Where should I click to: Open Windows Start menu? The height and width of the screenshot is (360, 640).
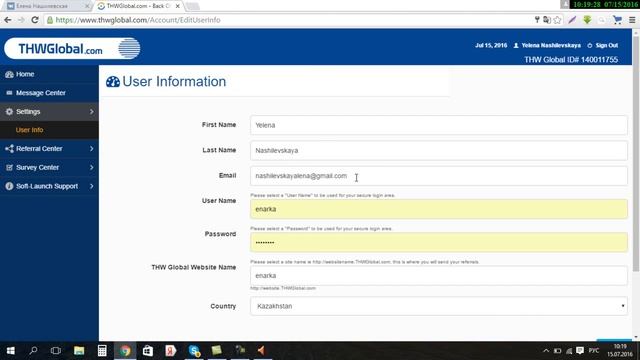pyautogui.click(x=11, y=351)
